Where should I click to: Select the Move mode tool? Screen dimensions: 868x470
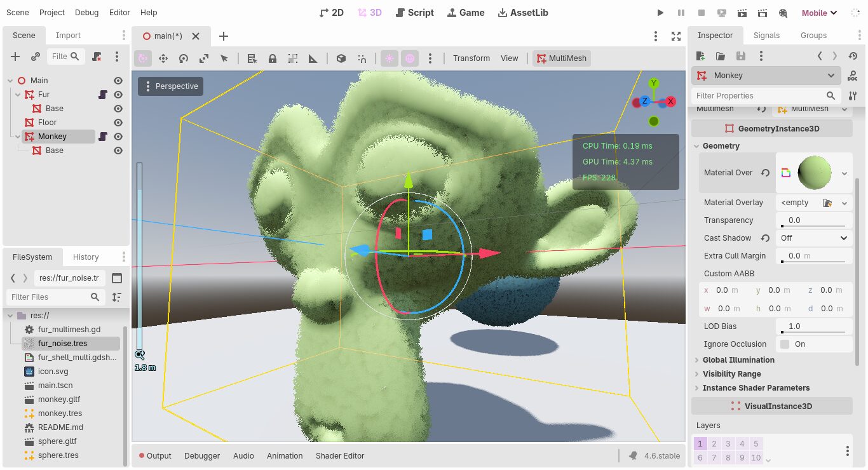[163, 58]
